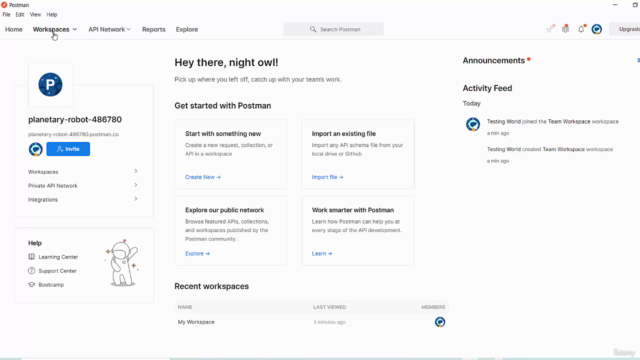Click the member avatar in My Workspace row
This screenshot has width=640, height=360.
[440, 322]
